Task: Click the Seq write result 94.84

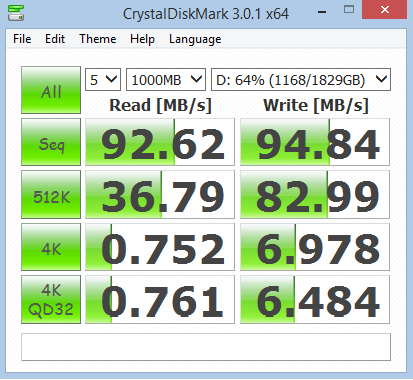Action: pyautogui.click(x=315, y=142)
